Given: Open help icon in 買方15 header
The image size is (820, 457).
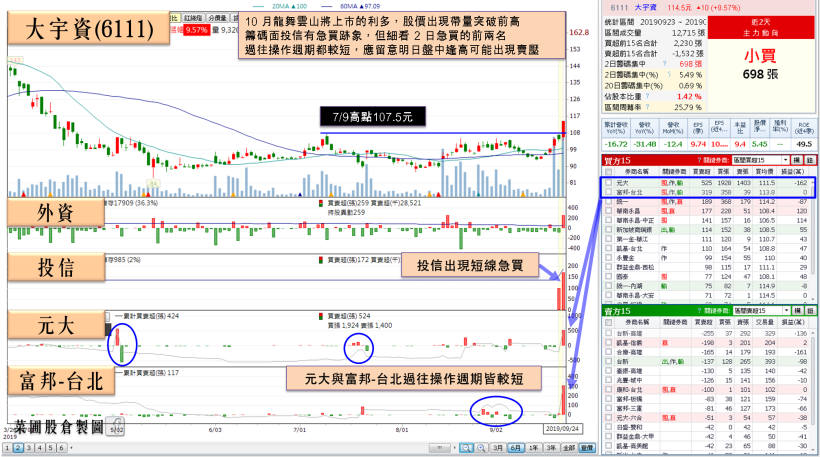Looking at the screenshot, I should (x=699, y=160).
